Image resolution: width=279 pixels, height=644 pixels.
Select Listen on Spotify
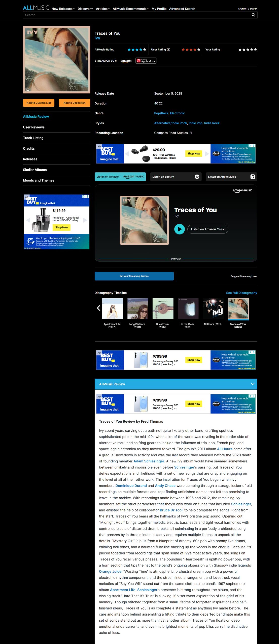pos(176,177)
